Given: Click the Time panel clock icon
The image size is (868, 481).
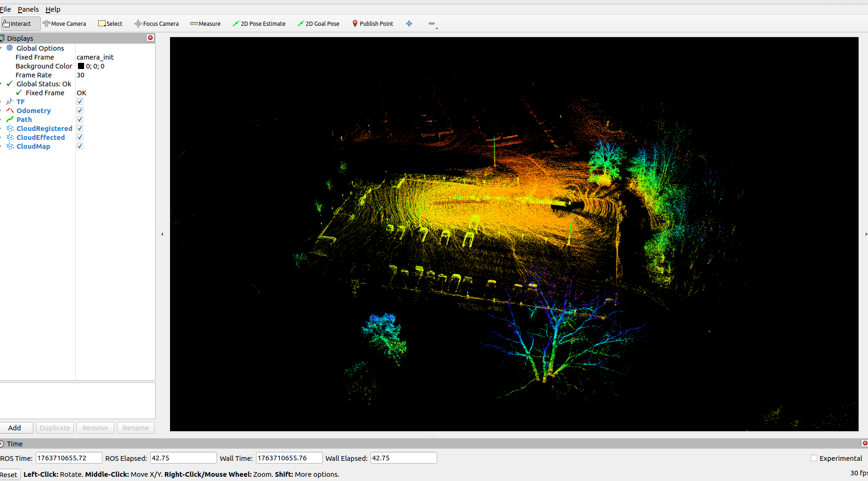Looking at the screenshot, I should pyautogui.click(x=2, y=443).
